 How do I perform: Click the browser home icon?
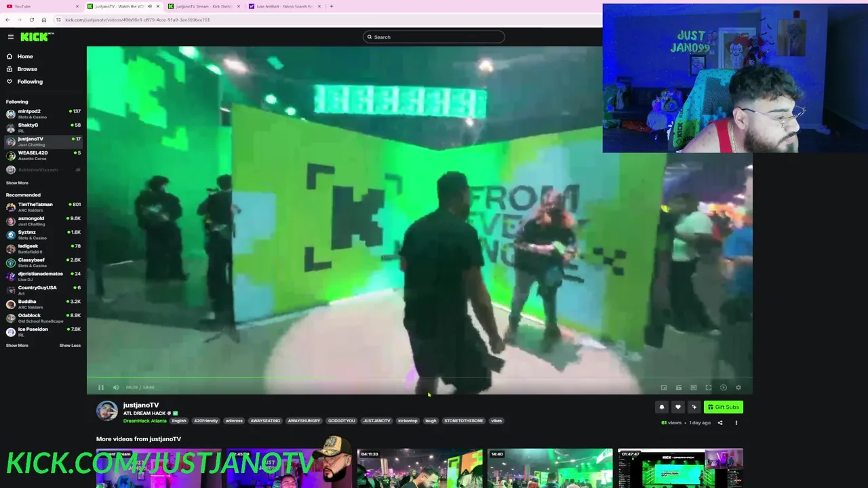tap(43, 20)
